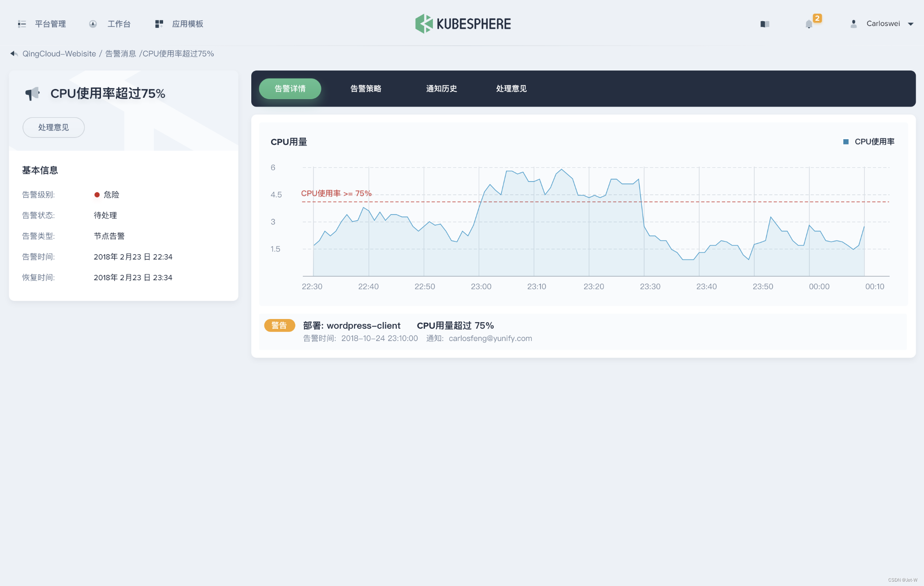Click the orange 警告 badge

279,326
